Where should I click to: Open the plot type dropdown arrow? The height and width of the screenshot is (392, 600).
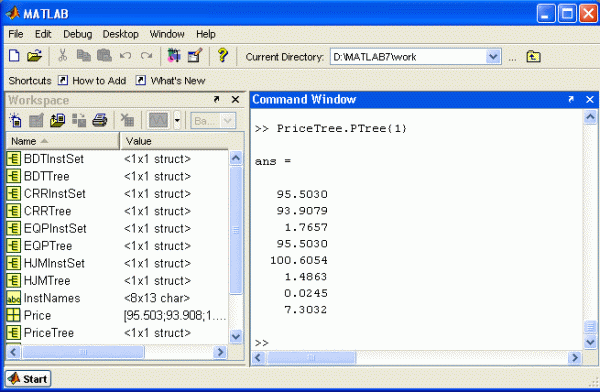(177, 121)
